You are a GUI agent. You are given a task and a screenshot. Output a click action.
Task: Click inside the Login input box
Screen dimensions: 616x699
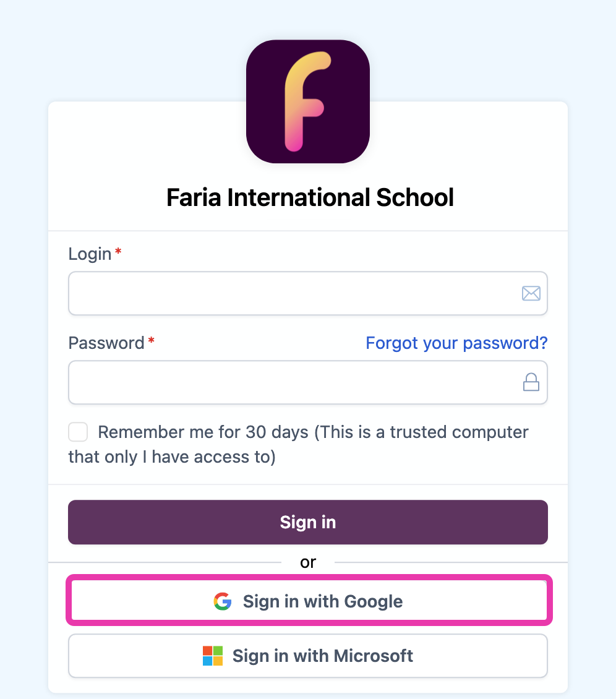(x=278, y=293)
